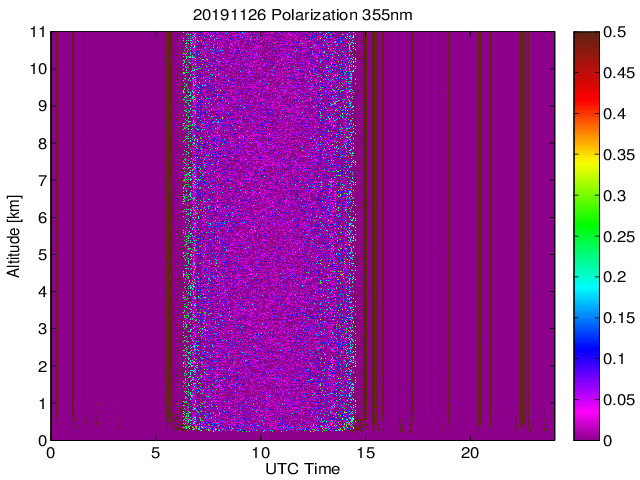Click the x-axis tick label 5
Viewport: 640px width, 480px height.
pos(156,453)
